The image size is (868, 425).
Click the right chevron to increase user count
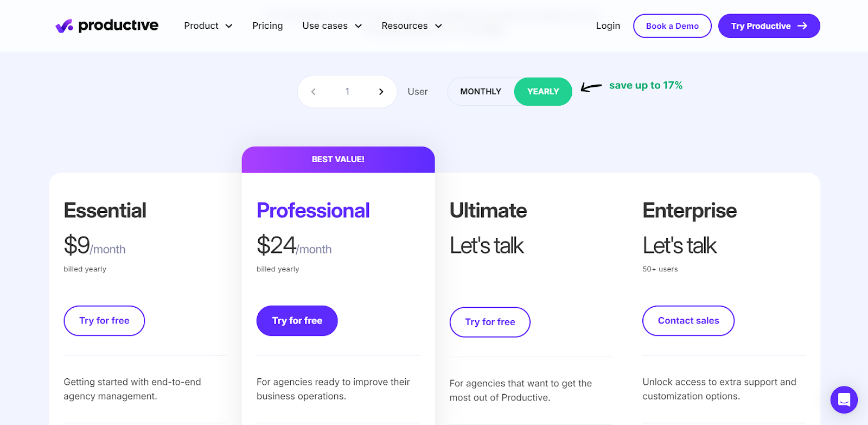pos(381,91)
